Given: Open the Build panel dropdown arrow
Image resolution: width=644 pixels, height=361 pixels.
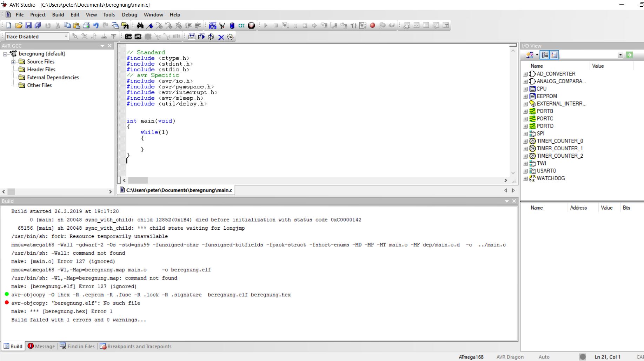Looking at the screenshot, I should coord(507,201).
